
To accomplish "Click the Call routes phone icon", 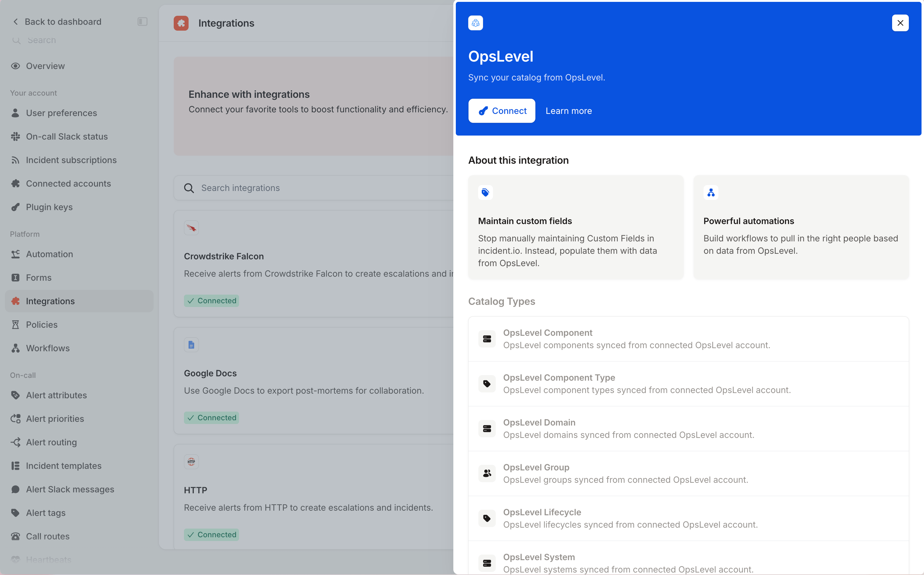I will pyautogui.click(x=15, y=537).
